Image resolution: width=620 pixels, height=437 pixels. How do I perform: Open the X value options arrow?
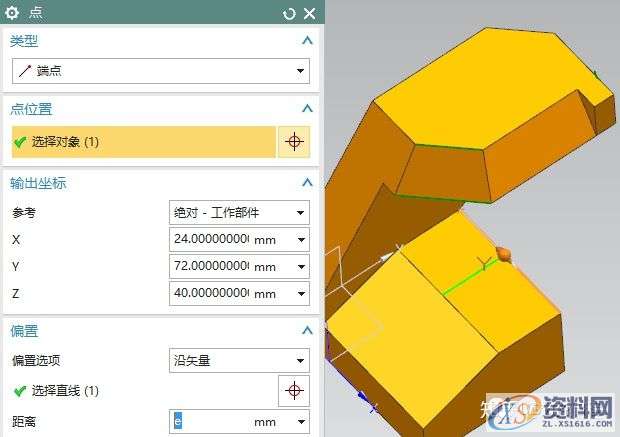point(301,240)
